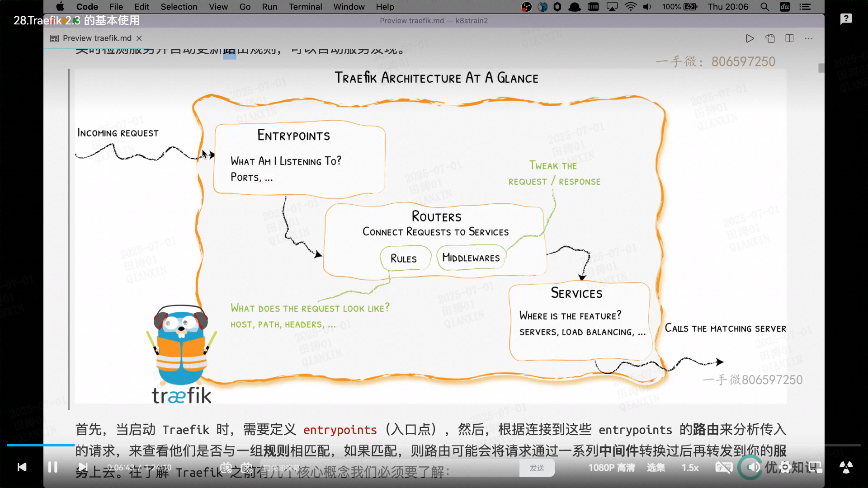The height and width of the screenshot is (488, 868).
Task: Toggle subtitles in the video player
Action: click(x=723, y=467)
